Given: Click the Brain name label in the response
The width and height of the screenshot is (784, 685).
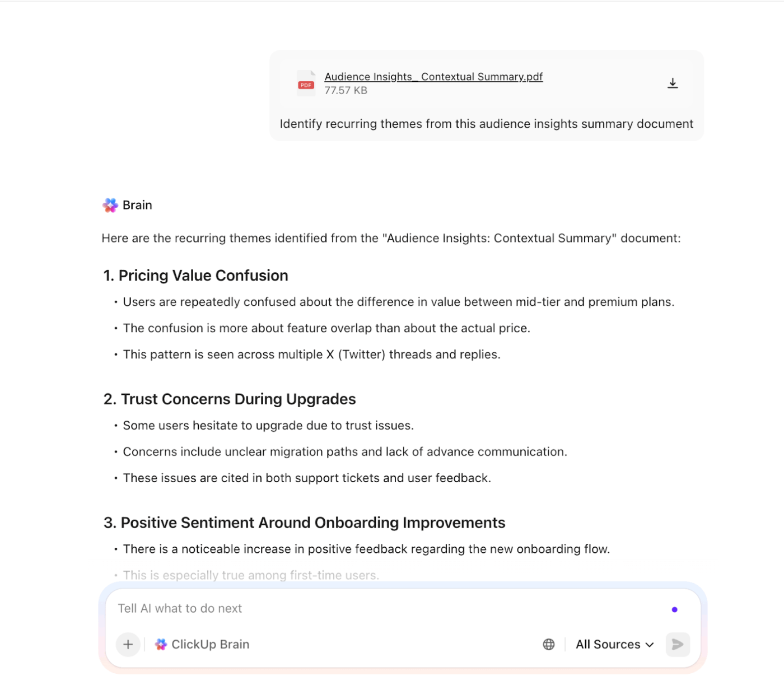Looking at the screenshot, I should pyautogui.click(x=137, y=205).
